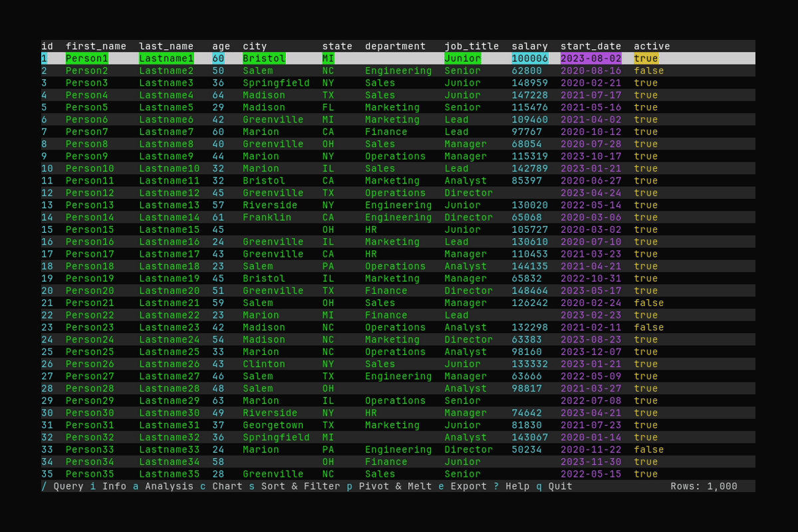Sort by the salary column header
The height and width of the screenshot is (532, 798).
(x=529, y=46)
